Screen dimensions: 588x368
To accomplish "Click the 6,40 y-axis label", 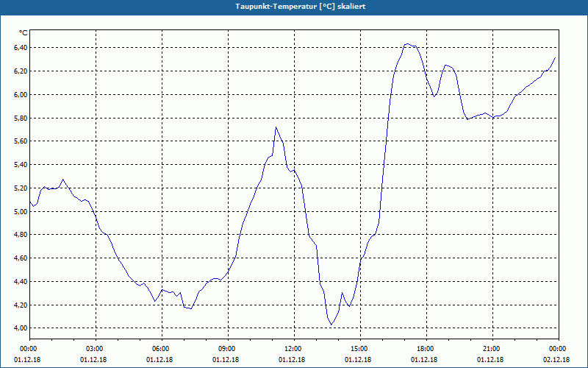I will (x=21, y=47).
